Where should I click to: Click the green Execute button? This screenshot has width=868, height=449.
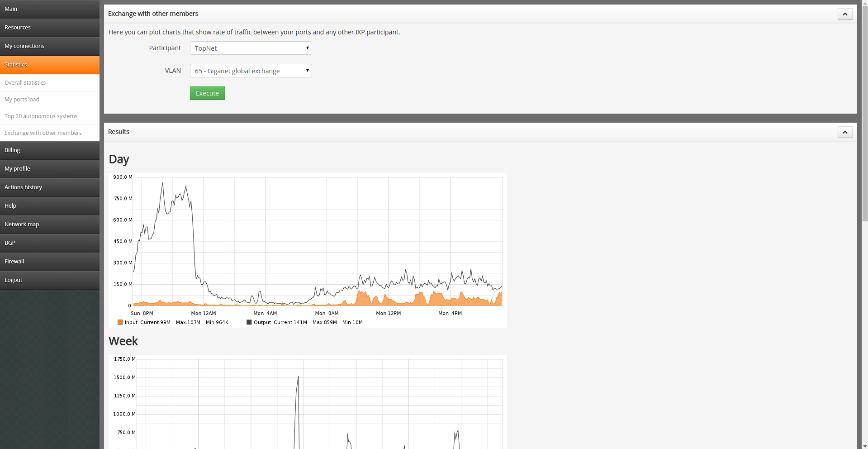(x=207, y=93)
